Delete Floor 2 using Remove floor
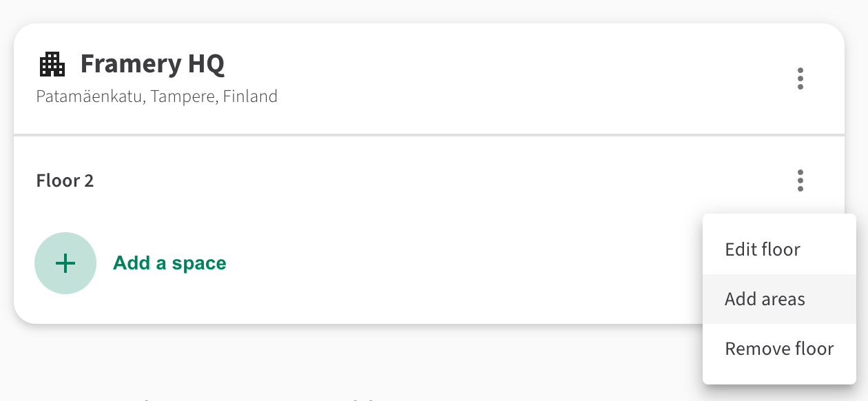This screenshot has width=868, height=401. click(x=779, y=349)
